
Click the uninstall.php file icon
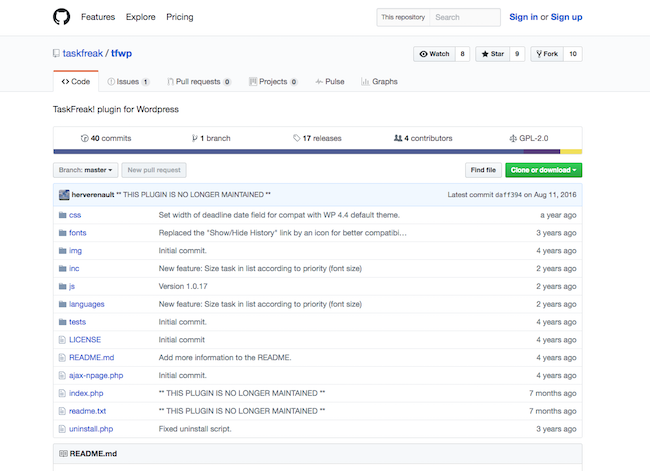tap(62, 429)
